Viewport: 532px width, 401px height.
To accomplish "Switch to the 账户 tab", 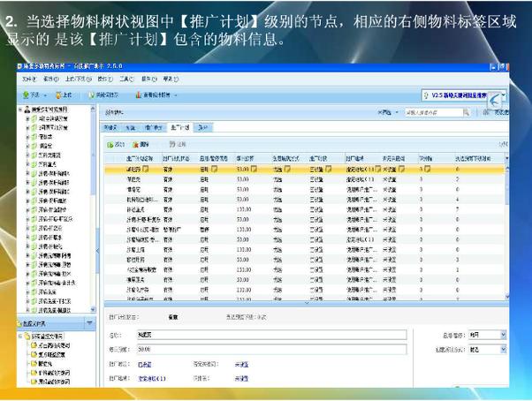I will [x=203, y=128].
